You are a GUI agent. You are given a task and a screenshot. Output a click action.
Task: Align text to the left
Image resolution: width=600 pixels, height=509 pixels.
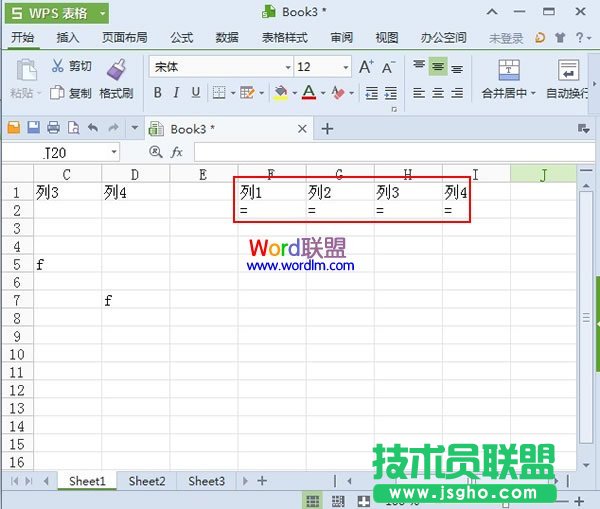tap(419, 93)
